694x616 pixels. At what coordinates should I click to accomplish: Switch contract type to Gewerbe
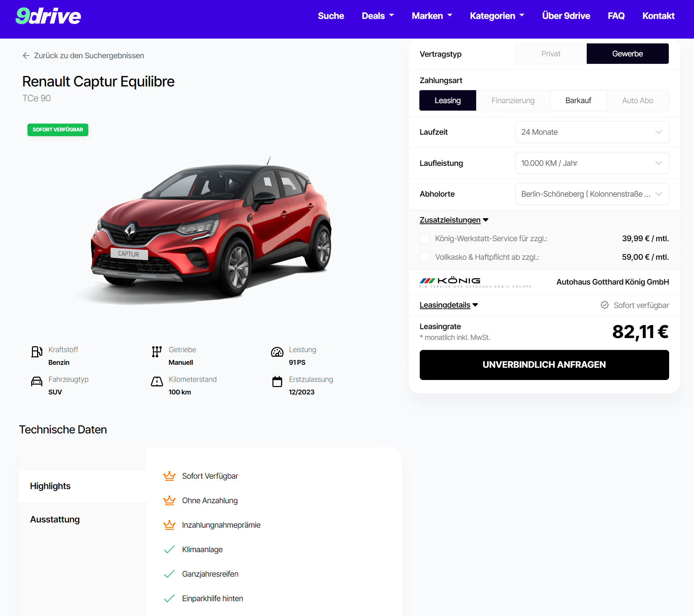click(628, 54)
